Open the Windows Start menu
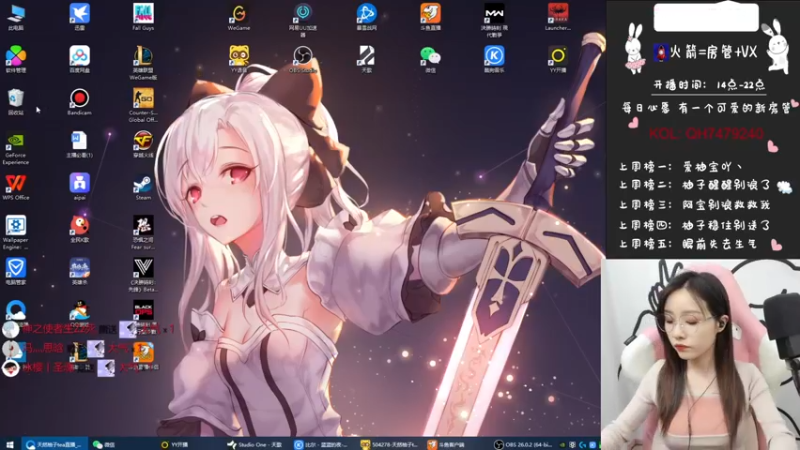800x450 pixels. [x=10, y=444]
